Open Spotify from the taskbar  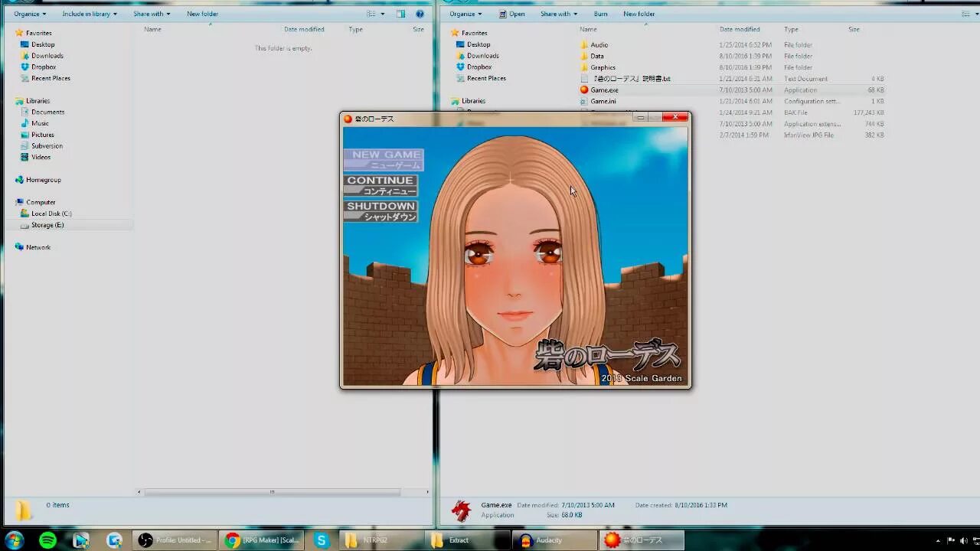click(x=47, y=540)
